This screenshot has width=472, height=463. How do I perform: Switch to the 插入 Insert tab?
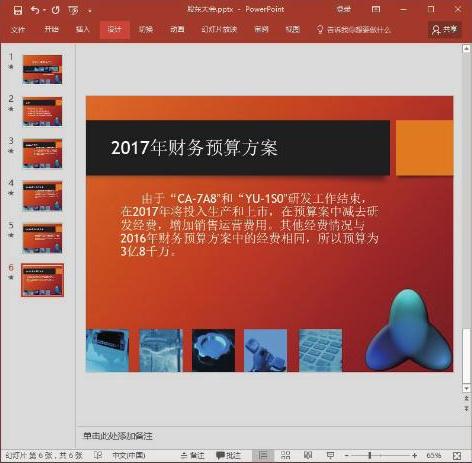[x=82, y=29]
